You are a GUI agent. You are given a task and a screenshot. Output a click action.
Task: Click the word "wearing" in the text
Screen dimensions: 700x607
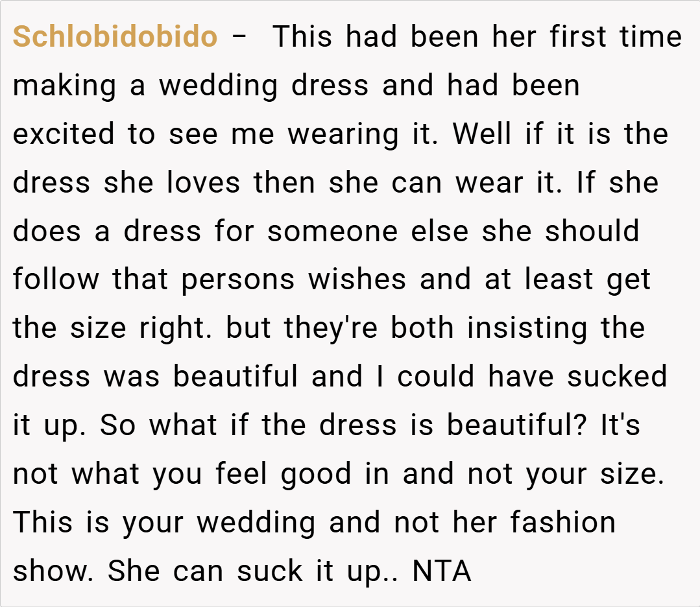click(343, 134)
